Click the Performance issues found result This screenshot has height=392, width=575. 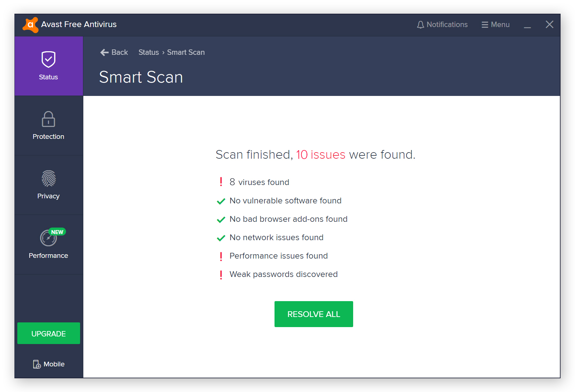pos(278,256)
